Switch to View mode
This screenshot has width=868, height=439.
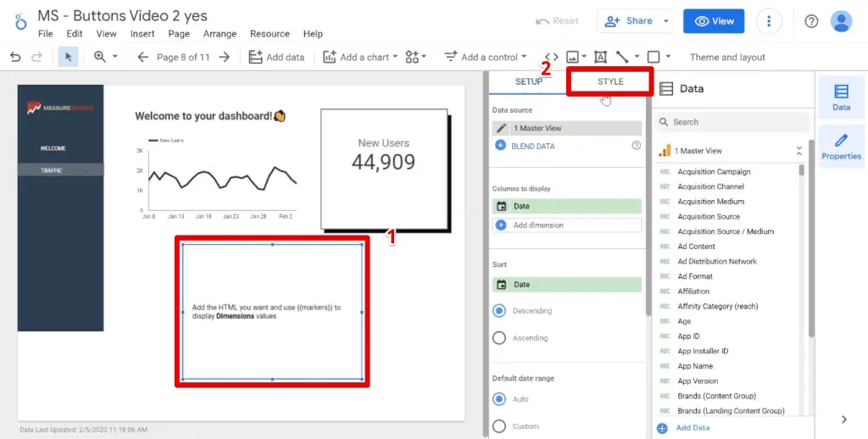coord(714,21)
